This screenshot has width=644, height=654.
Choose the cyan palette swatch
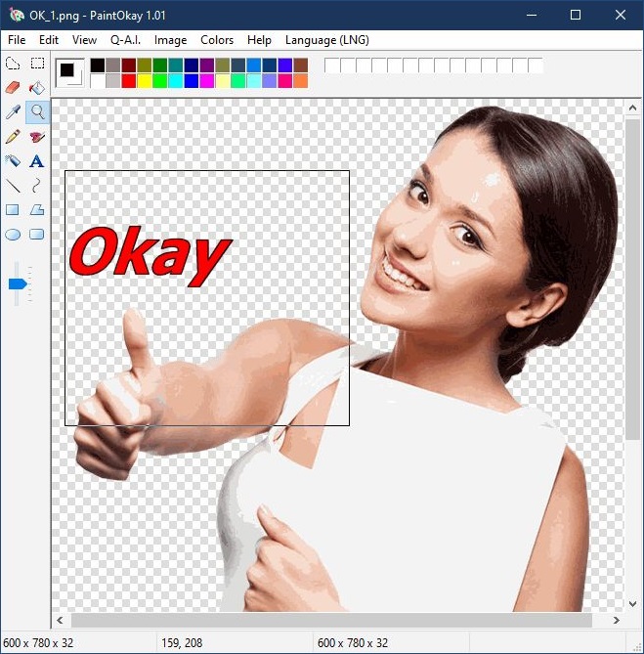pyautogui.click(x=176, y=80)
